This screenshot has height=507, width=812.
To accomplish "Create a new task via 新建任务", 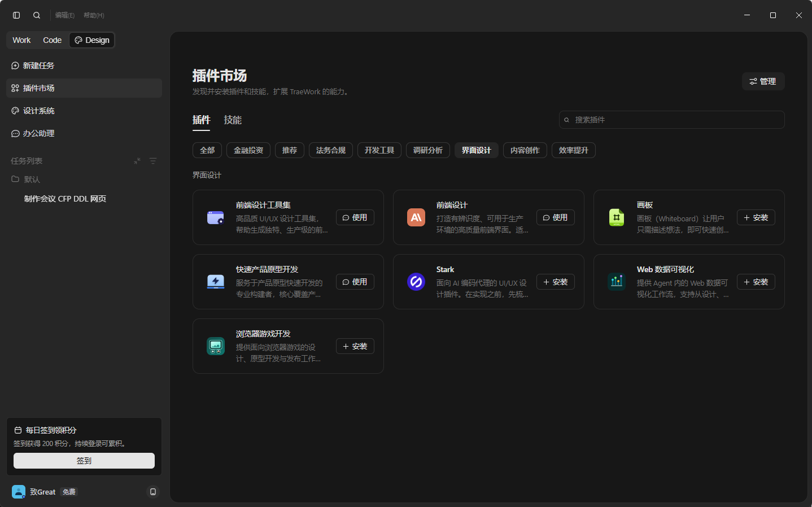I will click(x=84, y=65).
